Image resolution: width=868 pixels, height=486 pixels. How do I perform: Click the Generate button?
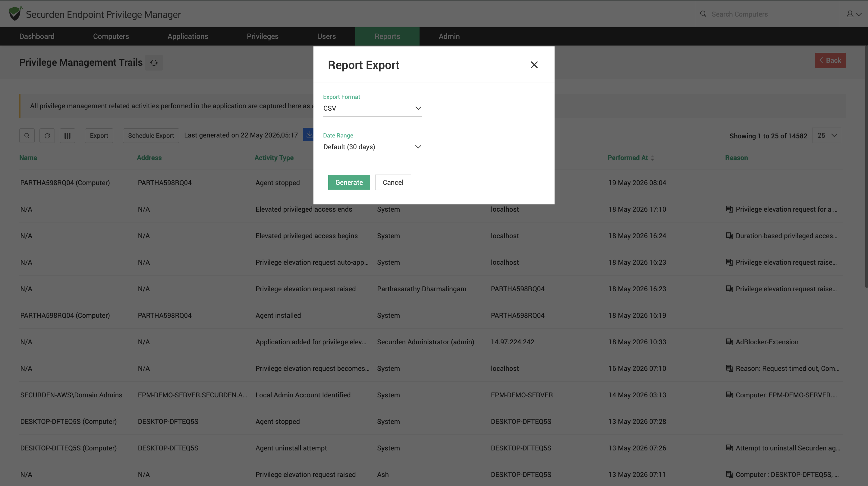tap(349, 182)
